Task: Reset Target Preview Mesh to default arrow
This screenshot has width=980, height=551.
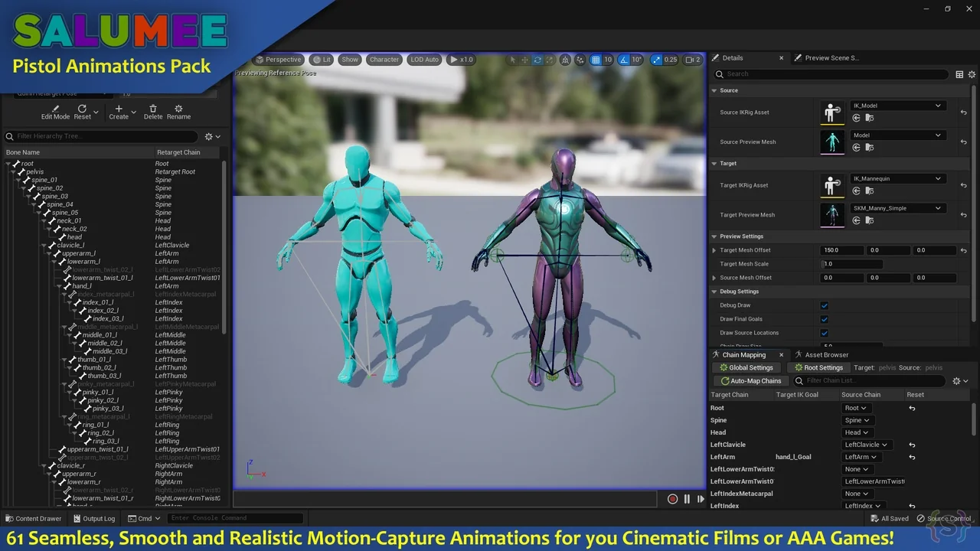Action: (963, 215)
